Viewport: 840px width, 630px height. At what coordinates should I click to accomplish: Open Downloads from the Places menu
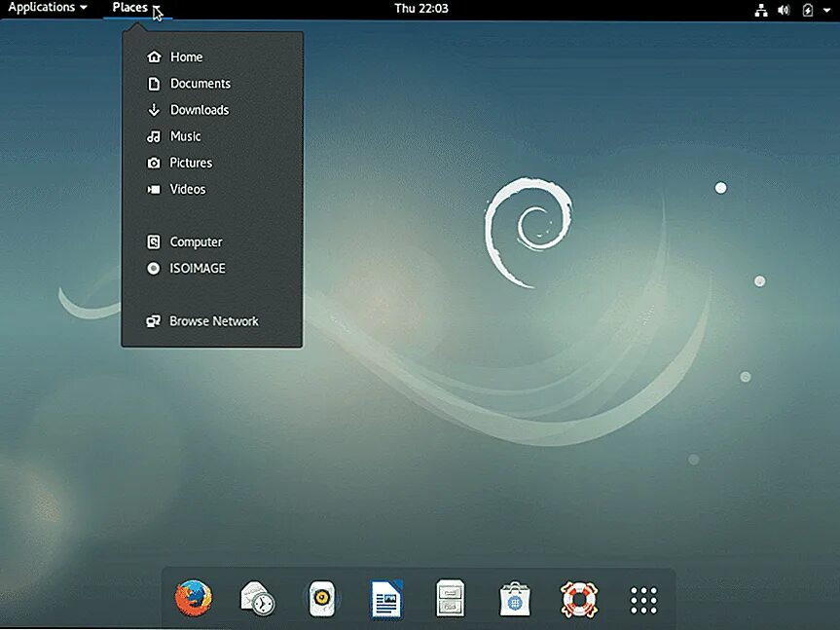212,110
